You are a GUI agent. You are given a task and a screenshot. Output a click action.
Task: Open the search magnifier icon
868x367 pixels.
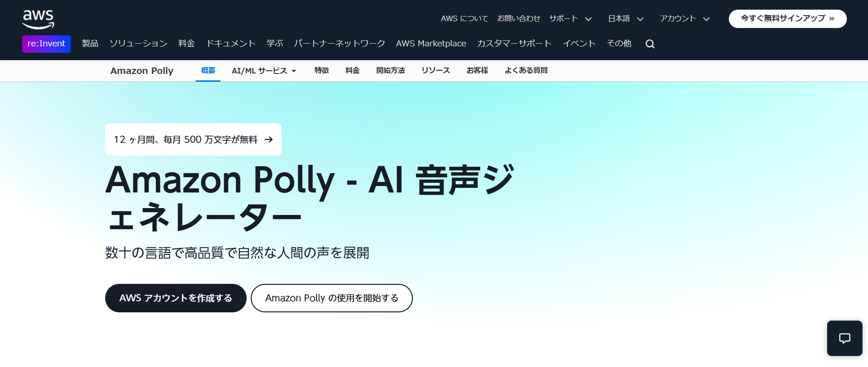coord(650,44)
